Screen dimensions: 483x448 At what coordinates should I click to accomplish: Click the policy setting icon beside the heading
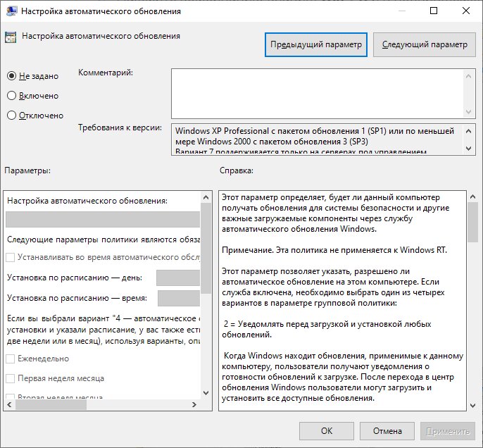point(11,37)
